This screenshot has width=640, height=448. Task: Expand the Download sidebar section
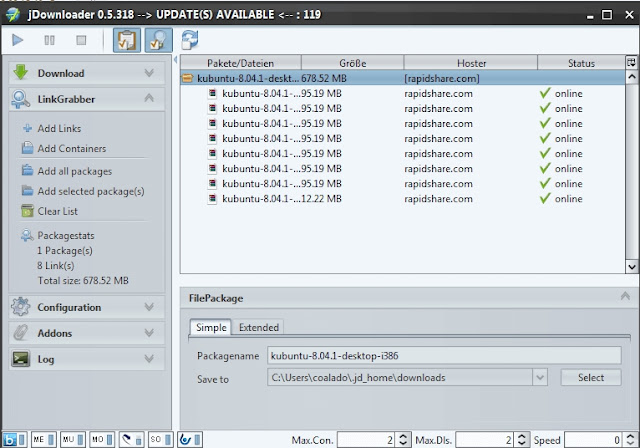coord(149,73)
